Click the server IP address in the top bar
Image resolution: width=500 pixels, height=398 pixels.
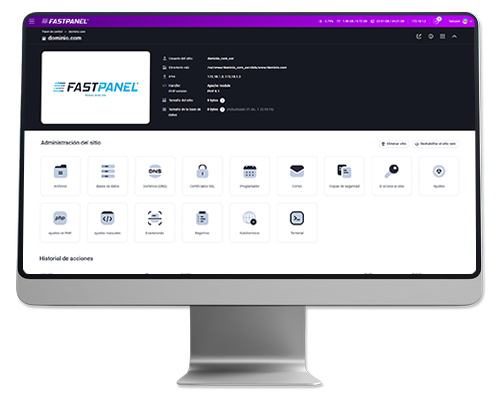pos(419,21)
